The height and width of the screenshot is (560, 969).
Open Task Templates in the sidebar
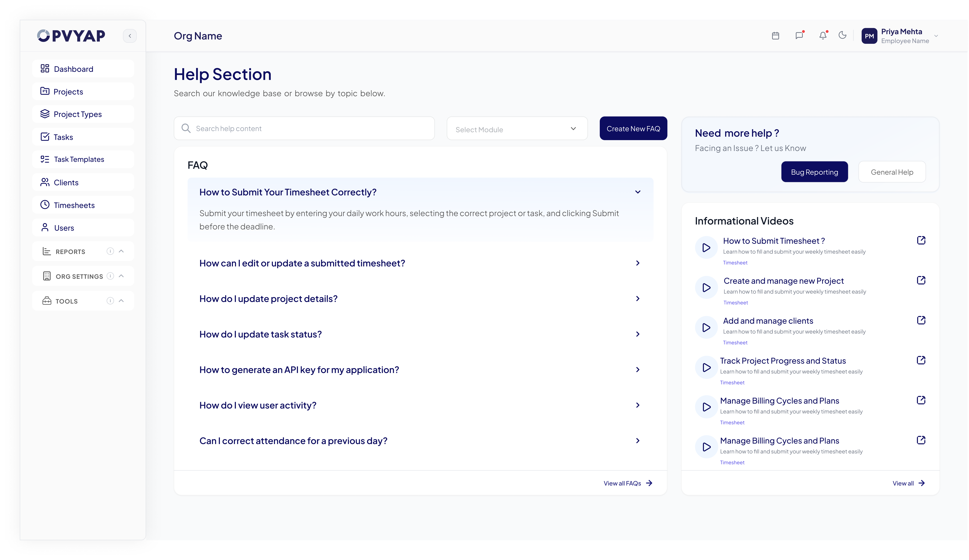coord(83,159)
